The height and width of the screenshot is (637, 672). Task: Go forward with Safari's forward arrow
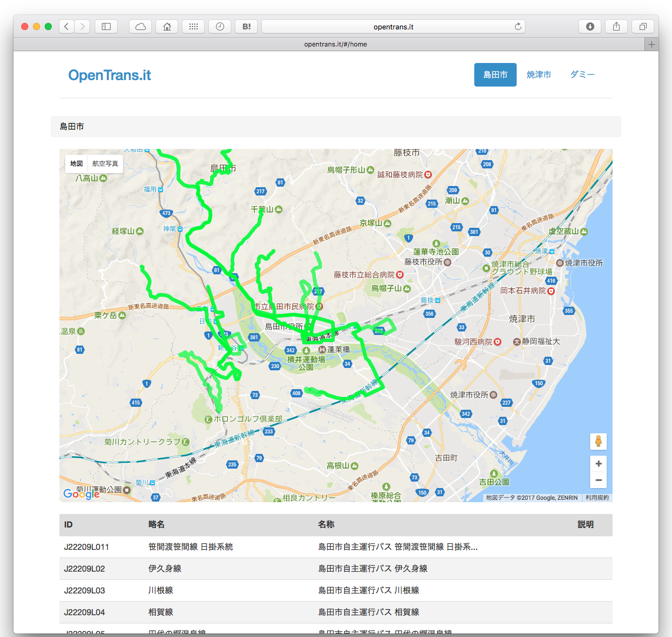(82, 26)
